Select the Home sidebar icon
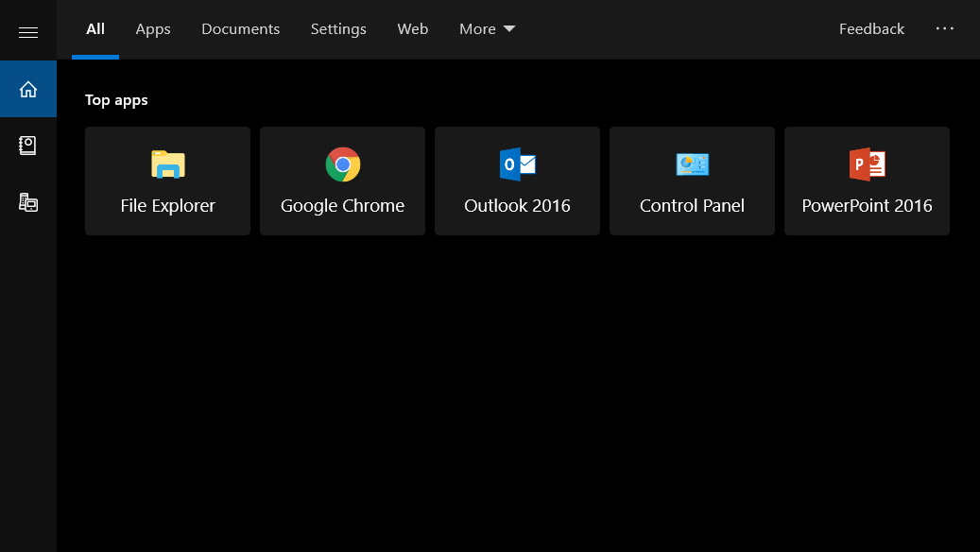Screen dimensions: 980x552 (28, 89)
